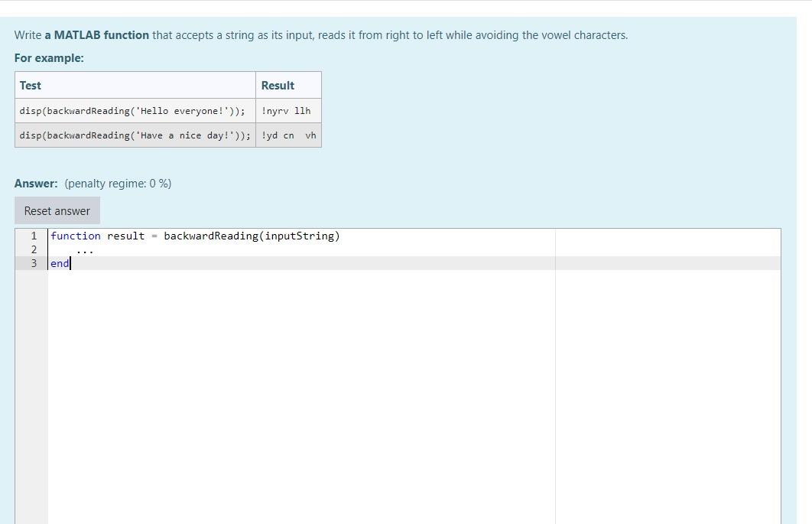Image resolution: width=812 pixels, height=524 pixels.
Task: Click the Reset answer button
Action: click(x=57, y=210)
